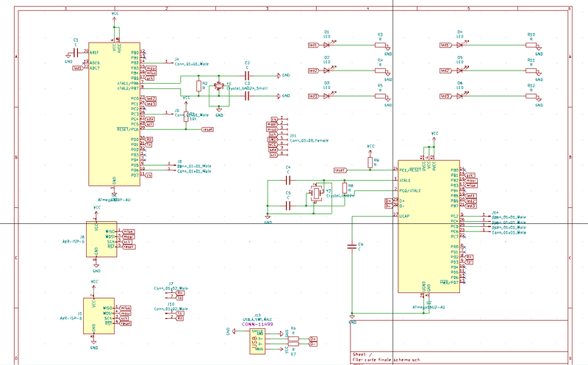Image resolution: width=588 pixels, height=365 pixels.
Task: Click the led3 label left of D3
Action: point(314,96)
